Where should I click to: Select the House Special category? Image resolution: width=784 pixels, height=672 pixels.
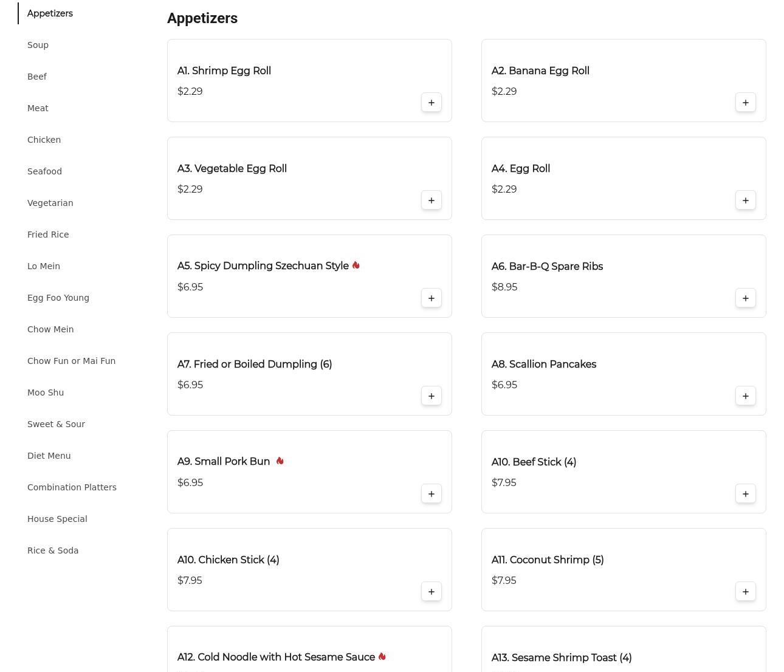click(x=57, y=519)
